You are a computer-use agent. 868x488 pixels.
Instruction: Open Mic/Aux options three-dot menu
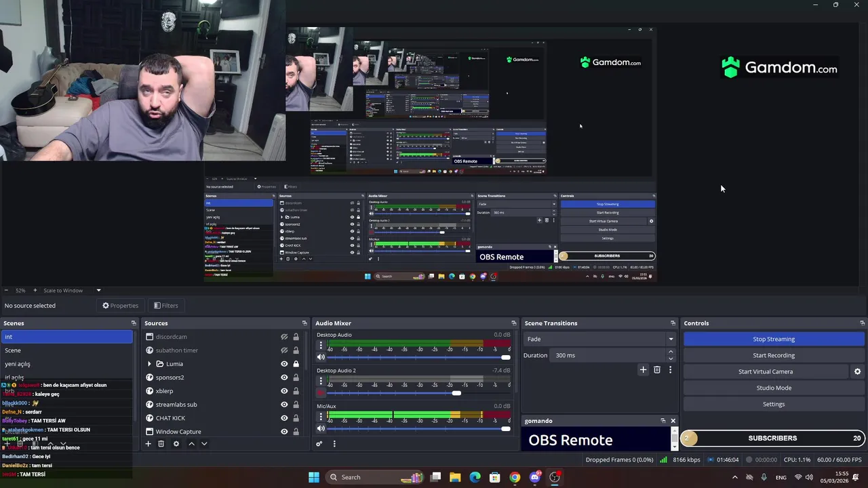(321, 417)
